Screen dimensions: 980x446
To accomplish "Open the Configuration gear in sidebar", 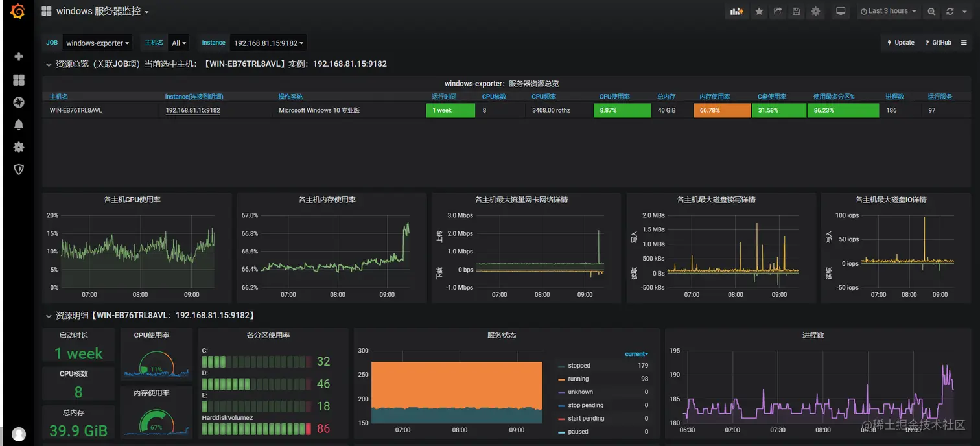I will pos(19,147).
